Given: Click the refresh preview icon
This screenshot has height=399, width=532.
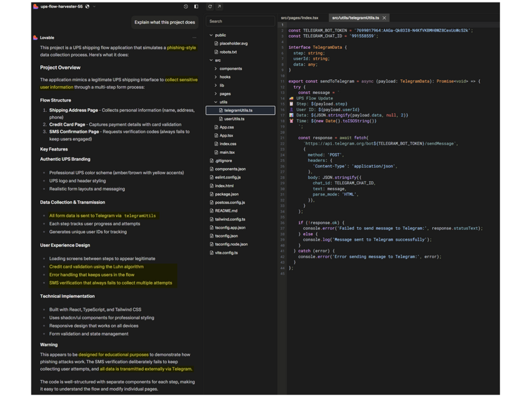Looking at the screenshot, I should pos(210,6).
